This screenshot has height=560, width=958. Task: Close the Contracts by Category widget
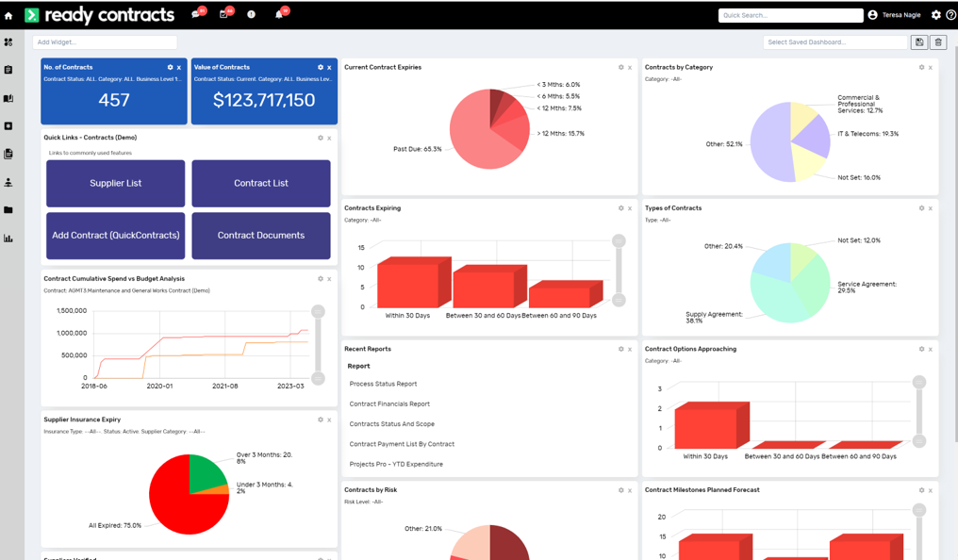pyautogui.click(x=931, y=68)
